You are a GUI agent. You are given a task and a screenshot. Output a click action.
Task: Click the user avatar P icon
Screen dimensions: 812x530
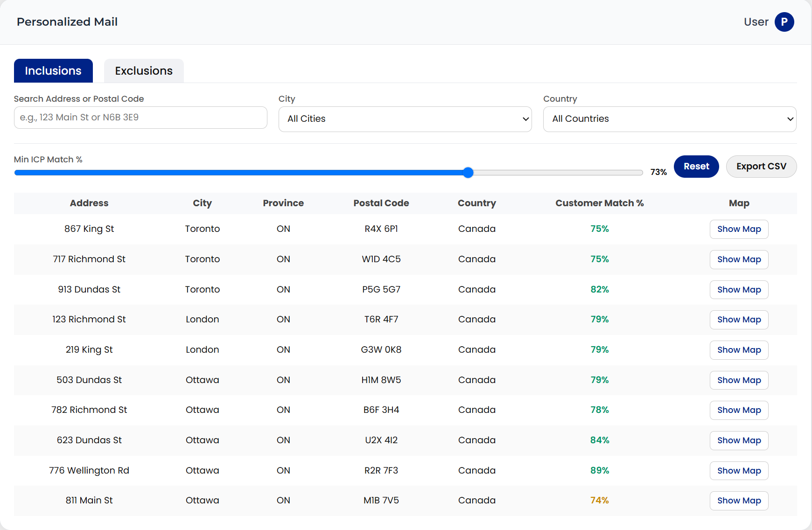pyautogui.click(x=784, y=22)
